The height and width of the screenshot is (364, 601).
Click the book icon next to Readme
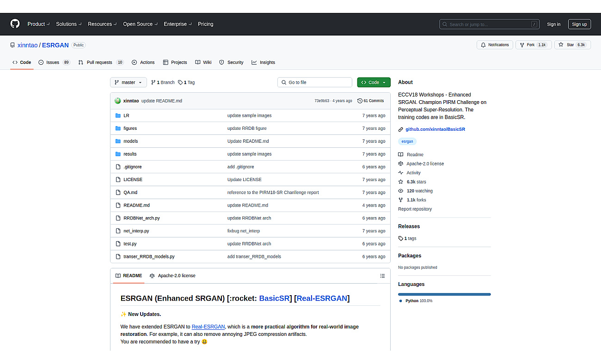coord(401,155)
